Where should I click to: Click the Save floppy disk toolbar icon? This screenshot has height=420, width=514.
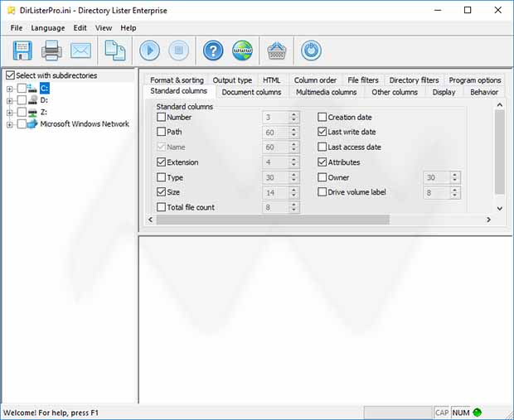coord(22,51)
